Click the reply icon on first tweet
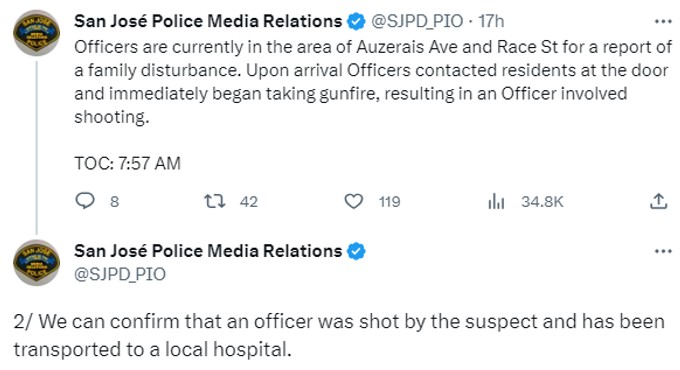This screenshot has height=370, width=680. pos(85,201)
